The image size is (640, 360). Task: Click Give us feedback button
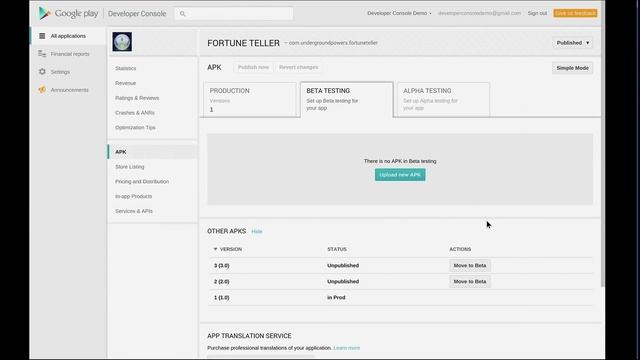(575, 13)
